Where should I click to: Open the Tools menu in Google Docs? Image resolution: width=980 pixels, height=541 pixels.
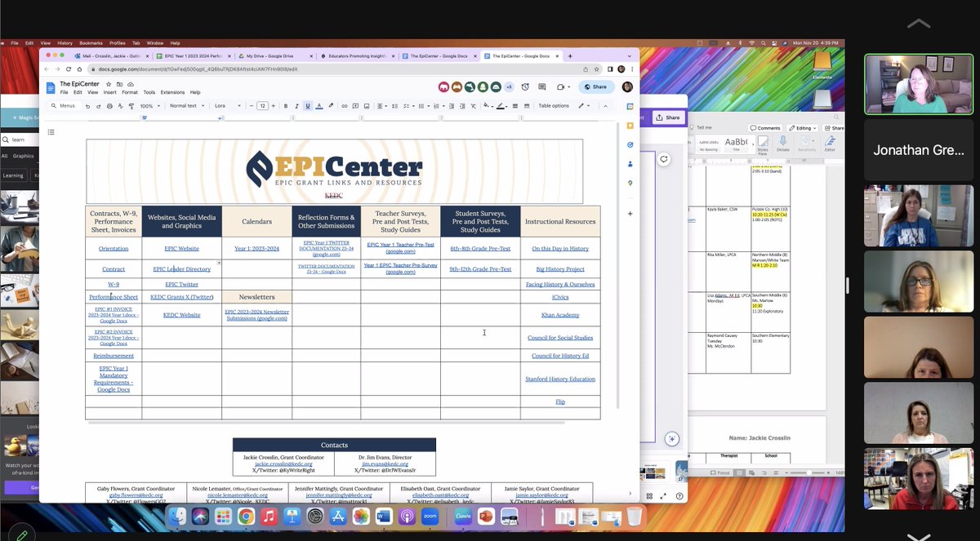pos(149,92)
